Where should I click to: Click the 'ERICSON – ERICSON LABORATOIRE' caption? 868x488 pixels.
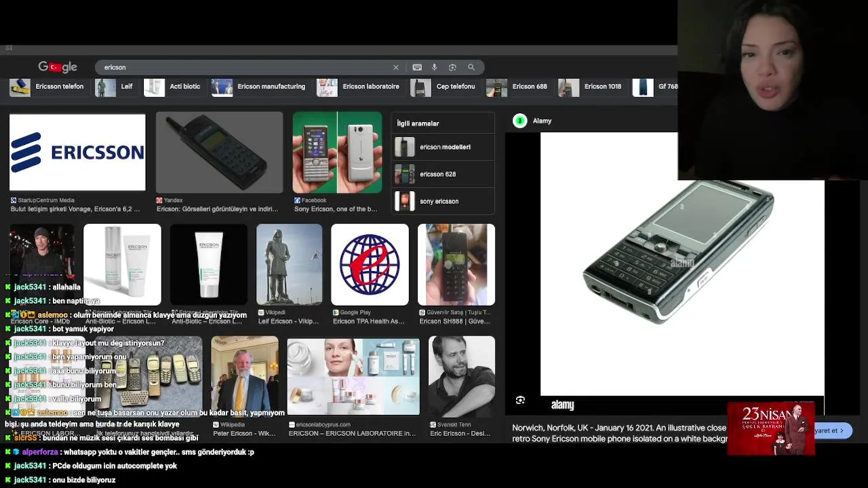tap(352, 434)
